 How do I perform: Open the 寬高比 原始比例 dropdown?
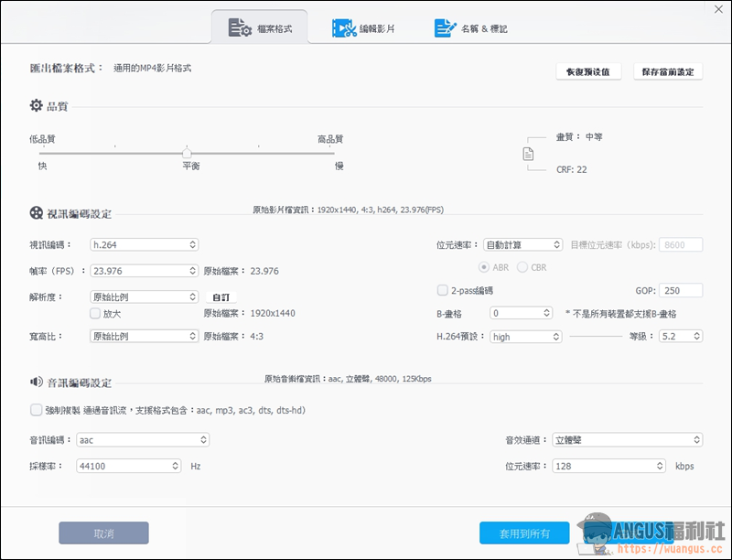coord(145,336)
